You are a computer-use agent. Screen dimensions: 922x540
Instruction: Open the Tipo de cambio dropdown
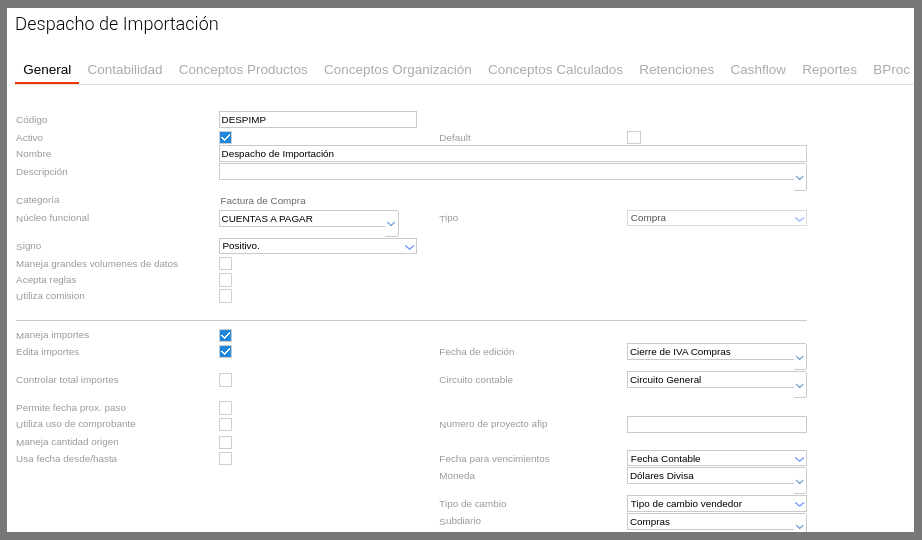(799, 504)
